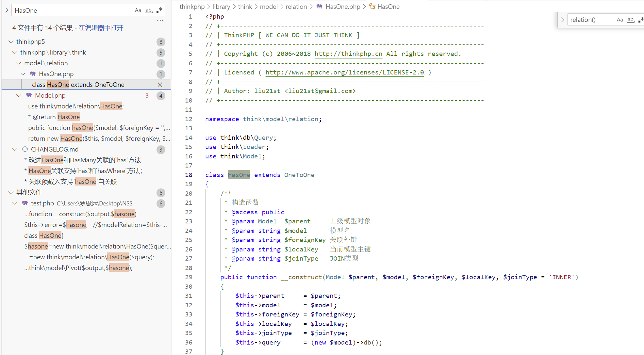Open results with the 在编辑器中打开 link

click(100, 27)
